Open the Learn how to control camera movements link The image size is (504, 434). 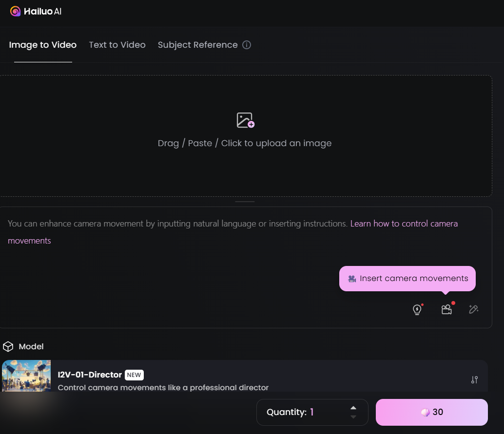point(404,224)
